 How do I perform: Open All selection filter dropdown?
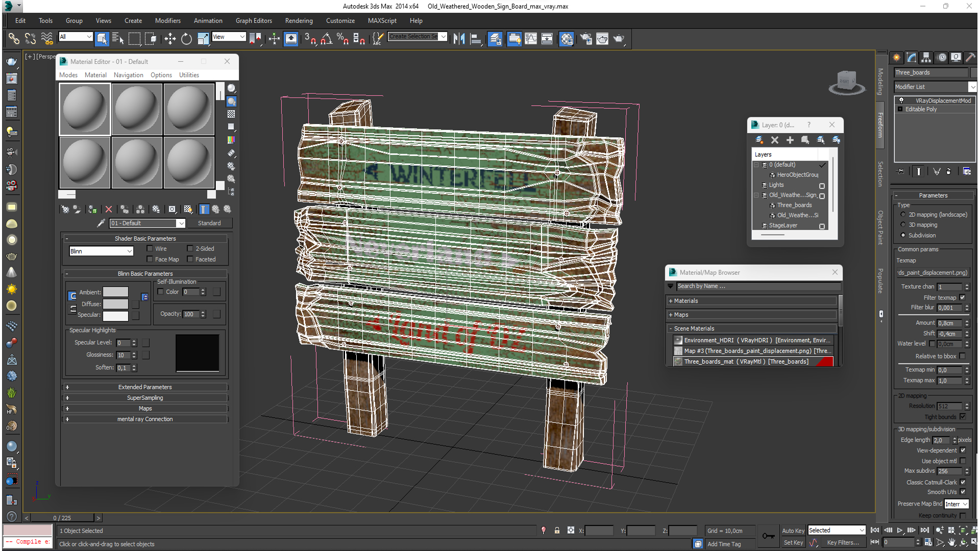click(x=76, y=37)
